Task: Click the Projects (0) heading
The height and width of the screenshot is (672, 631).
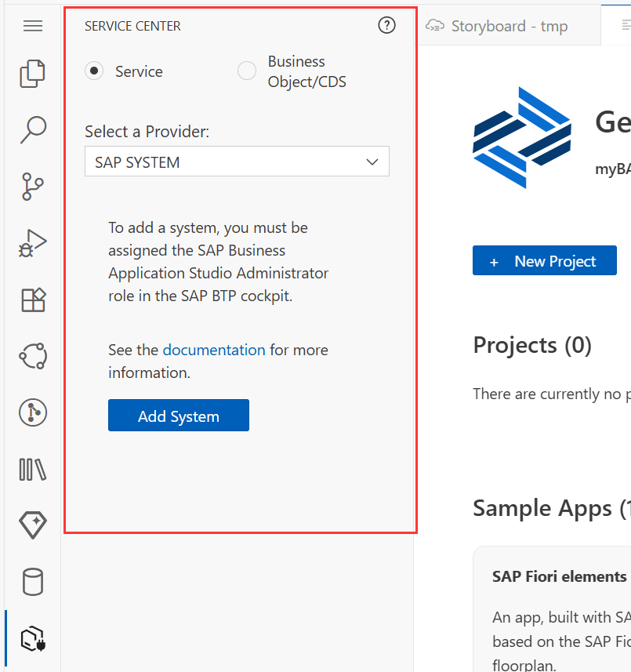Action: tap(532, 345)
